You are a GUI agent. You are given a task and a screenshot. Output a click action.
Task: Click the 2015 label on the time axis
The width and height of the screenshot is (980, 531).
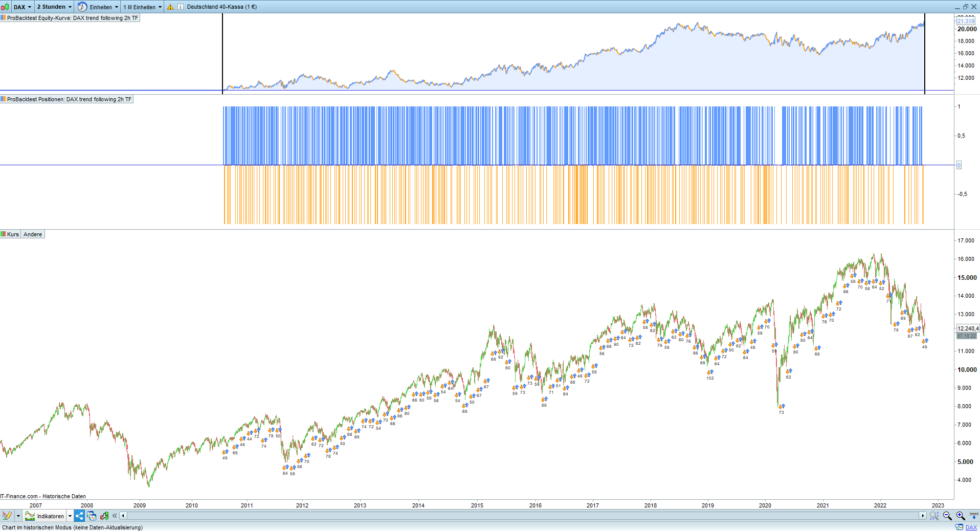[477, 505]
